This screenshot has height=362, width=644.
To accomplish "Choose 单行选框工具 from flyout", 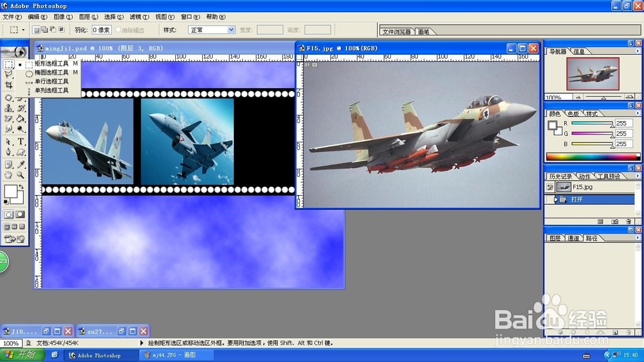I will point(52,81).
